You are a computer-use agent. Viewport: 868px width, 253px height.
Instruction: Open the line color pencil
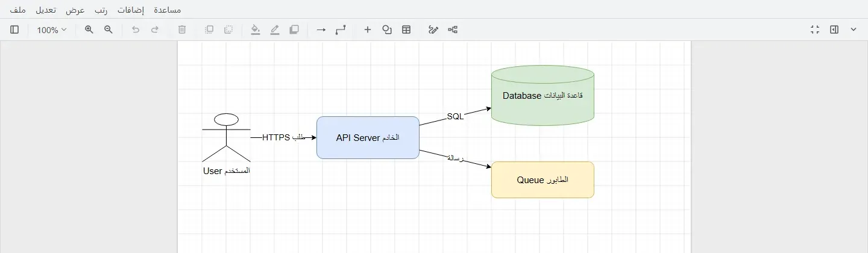[x=275, y=30]
